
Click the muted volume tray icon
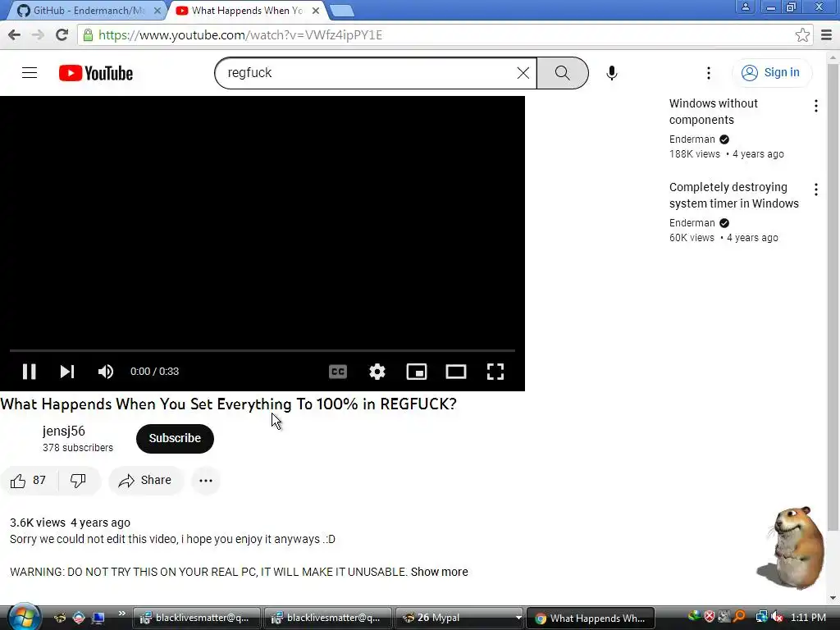tap(776, 617)
